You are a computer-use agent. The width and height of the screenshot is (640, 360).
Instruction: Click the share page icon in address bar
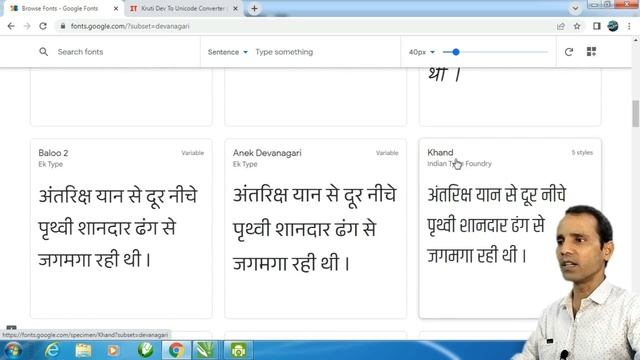tap(561, 26)
